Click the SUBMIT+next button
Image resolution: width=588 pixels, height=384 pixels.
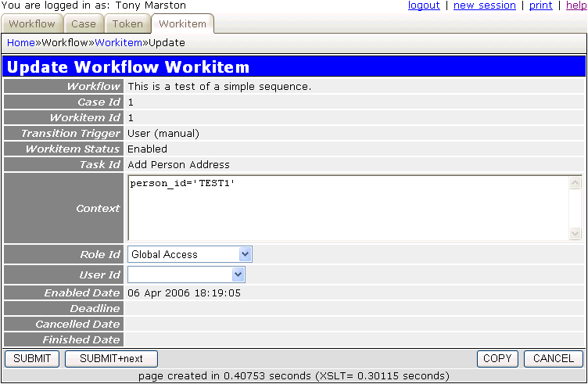(111, 359)
